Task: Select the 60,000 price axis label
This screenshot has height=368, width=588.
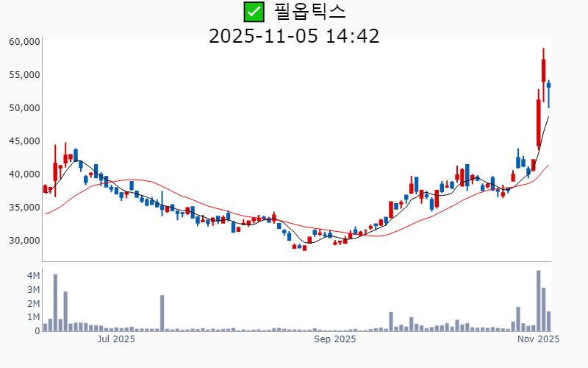Action: pyautogui.click(x=24, y=42)
